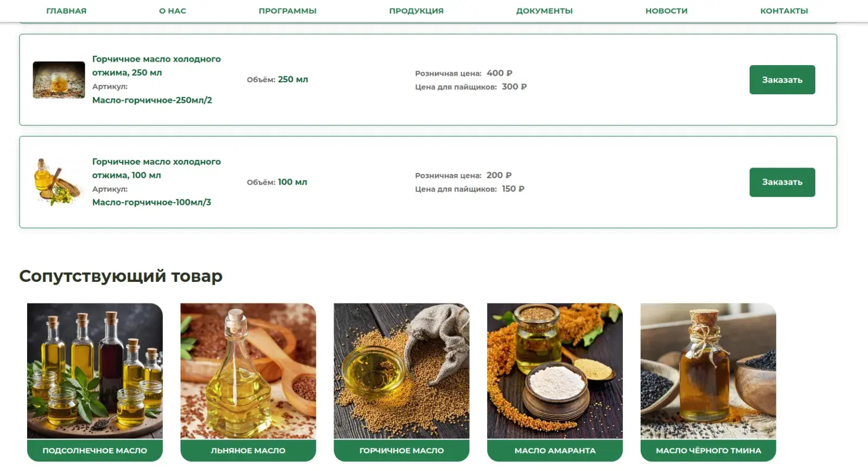Open the Горчичное масло холодного отжима, 100 мл title

(156, 168)
